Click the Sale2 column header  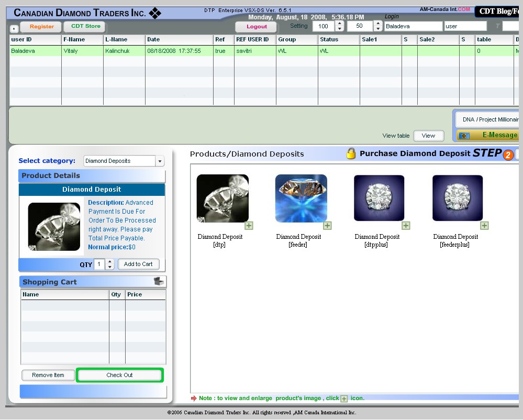click(x=438, y=40)
